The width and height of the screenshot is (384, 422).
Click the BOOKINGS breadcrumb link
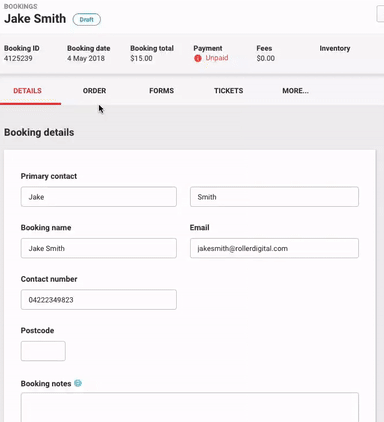coord(21,6)
